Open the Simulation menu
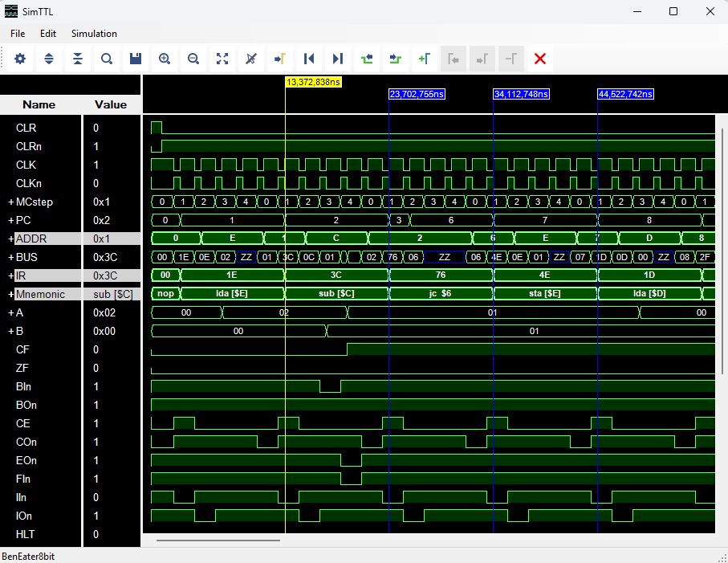 tap(94, 34)
